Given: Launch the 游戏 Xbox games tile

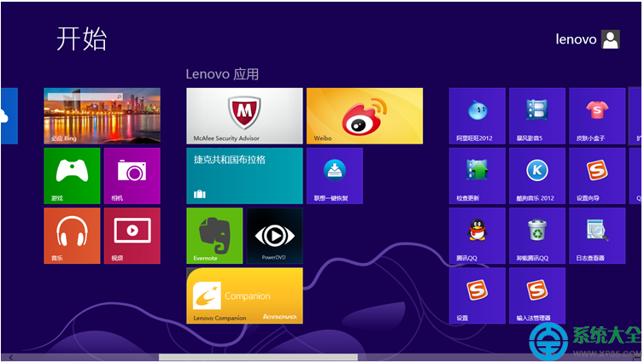Looking at the screenshot, I should pos(72,176).
